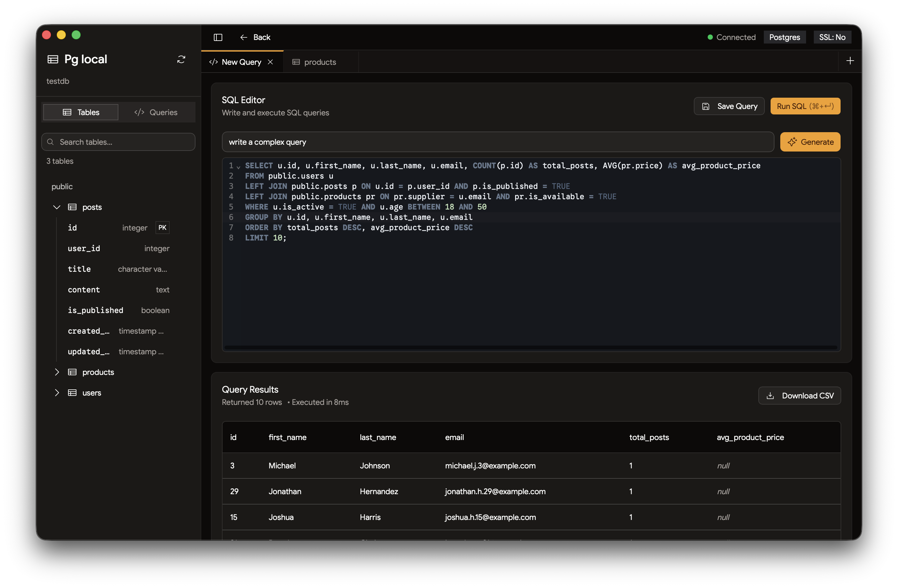Click the back arrow icon

pyautogui.click(x=244, y=37)
